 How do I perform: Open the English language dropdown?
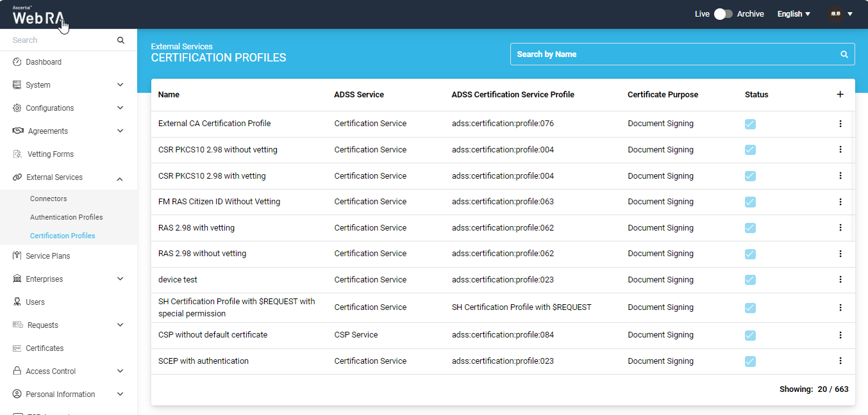point(794,14)
